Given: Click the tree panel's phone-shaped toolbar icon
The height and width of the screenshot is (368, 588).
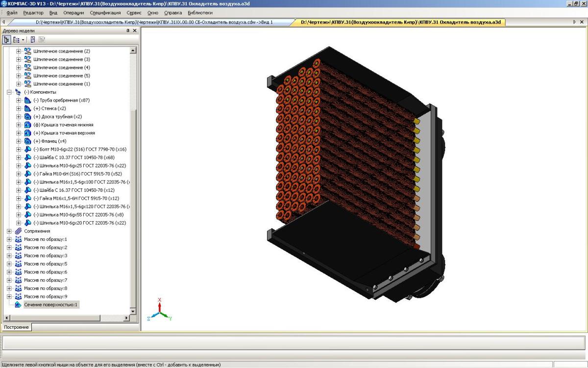Looking at the screenshot, I should click(x=33, y=39).
